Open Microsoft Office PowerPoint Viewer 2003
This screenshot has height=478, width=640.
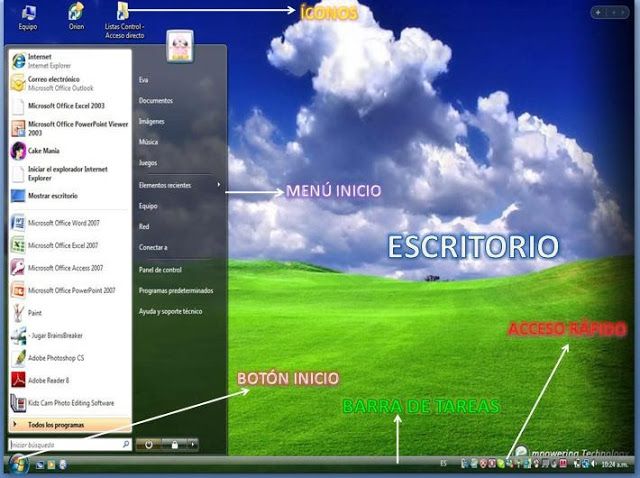pyautogui.click(x=70, y=128)
